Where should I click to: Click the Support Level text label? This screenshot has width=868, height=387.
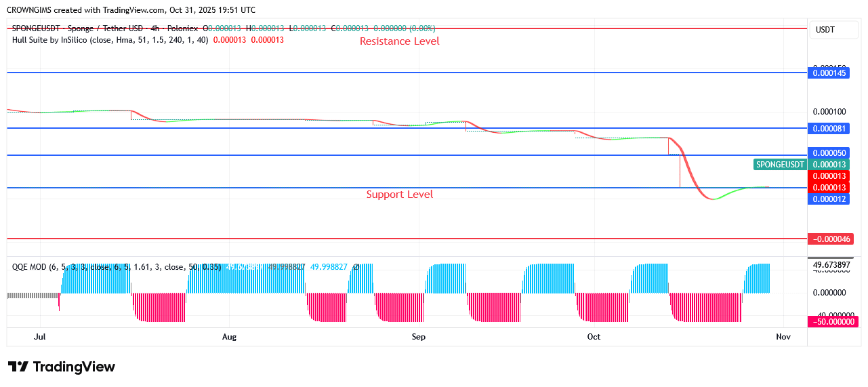pyautogui.click(x=399, y=195)
